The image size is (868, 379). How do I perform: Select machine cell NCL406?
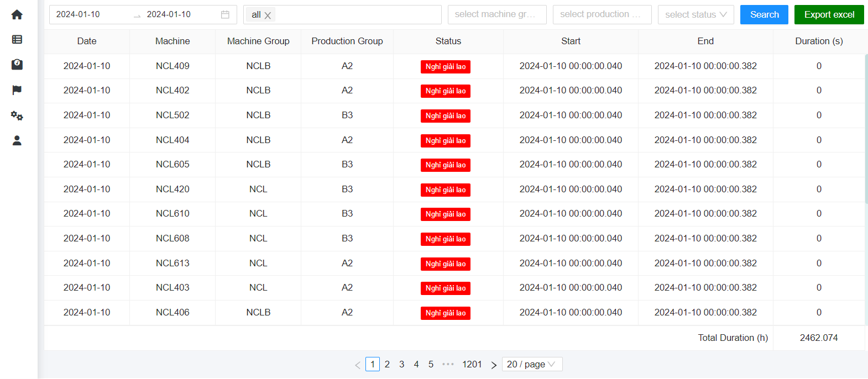coord(172,312)
